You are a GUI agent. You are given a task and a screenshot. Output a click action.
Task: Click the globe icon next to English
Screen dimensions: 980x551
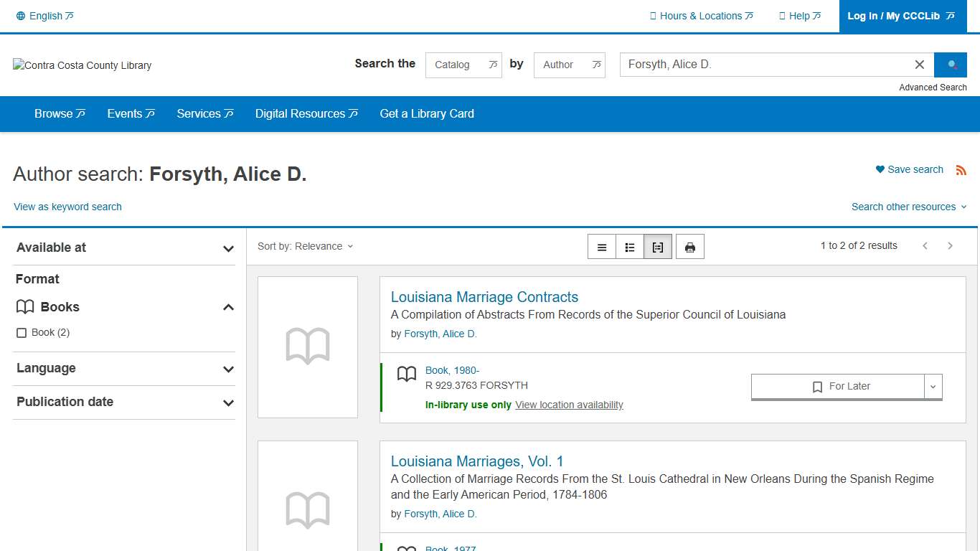(20, 15)
